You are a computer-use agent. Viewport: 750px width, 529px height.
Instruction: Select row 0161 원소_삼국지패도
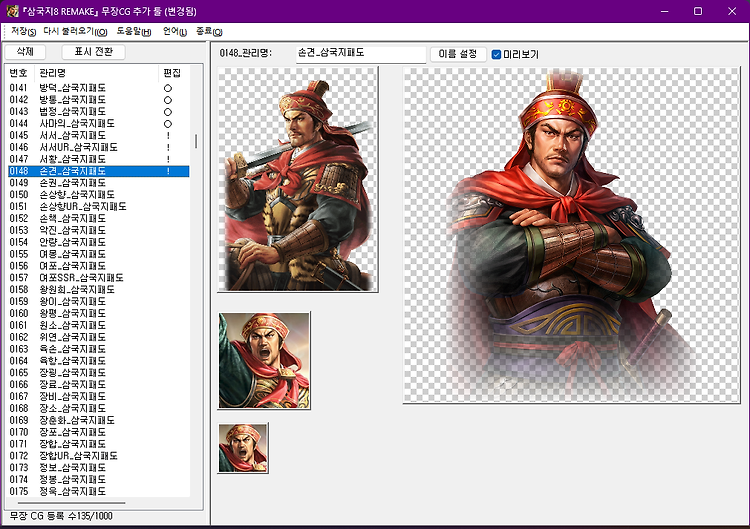coord(99,325)
